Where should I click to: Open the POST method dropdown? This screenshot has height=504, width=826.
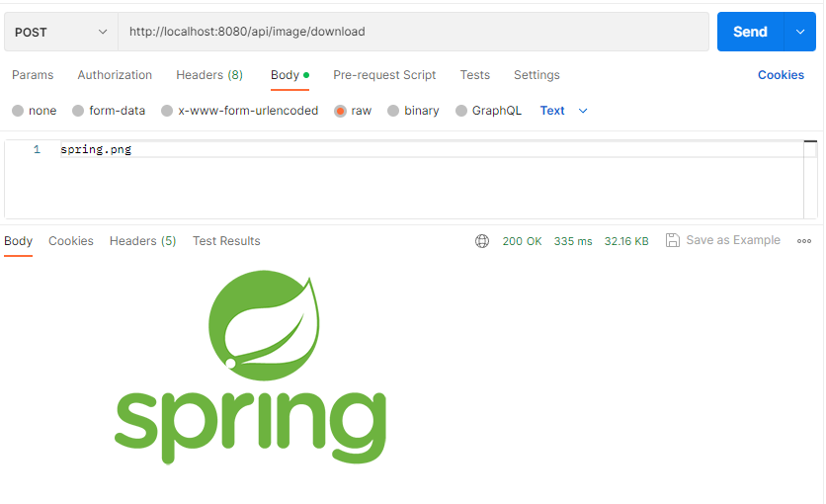[x=61, y=33]
